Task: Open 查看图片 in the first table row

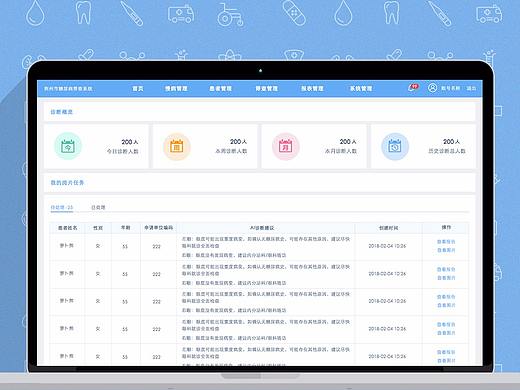Action: pos(446,250)
